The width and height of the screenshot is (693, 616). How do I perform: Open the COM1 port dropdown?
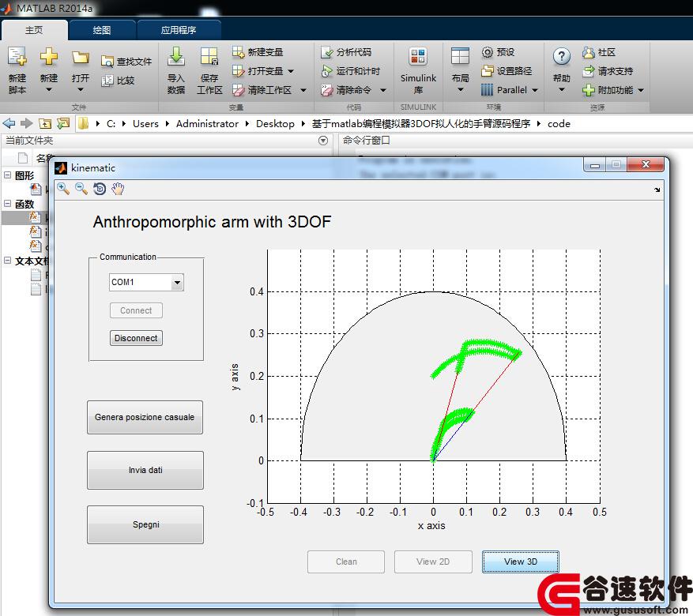(177, 282)
